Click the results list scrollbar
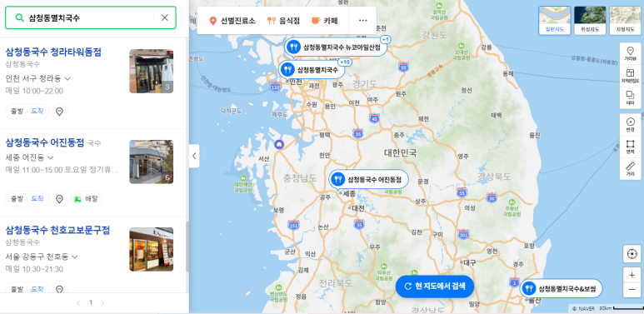The height and width of the screenshot is (314, 644). 187,247
